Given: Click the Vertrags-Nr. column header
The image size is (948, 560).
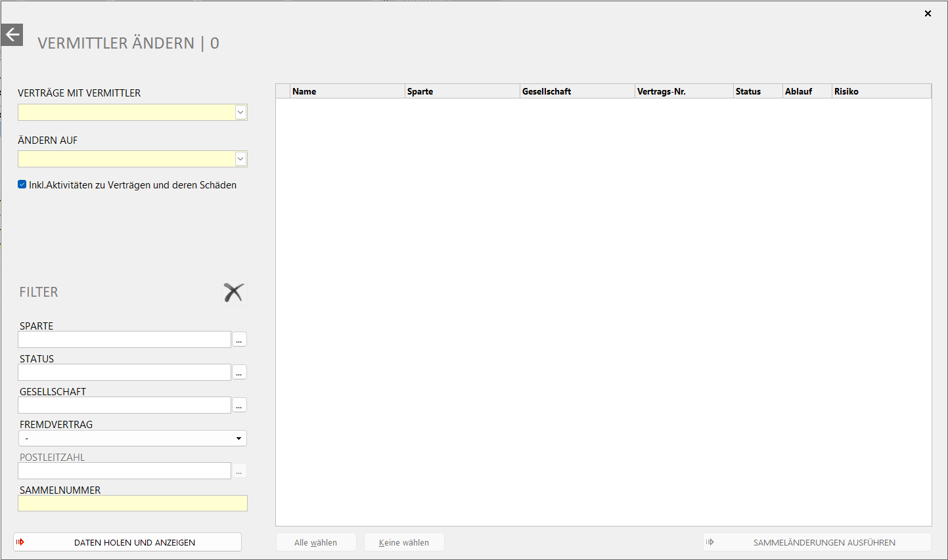Looking at the screenshot, I should coord(683,91).
